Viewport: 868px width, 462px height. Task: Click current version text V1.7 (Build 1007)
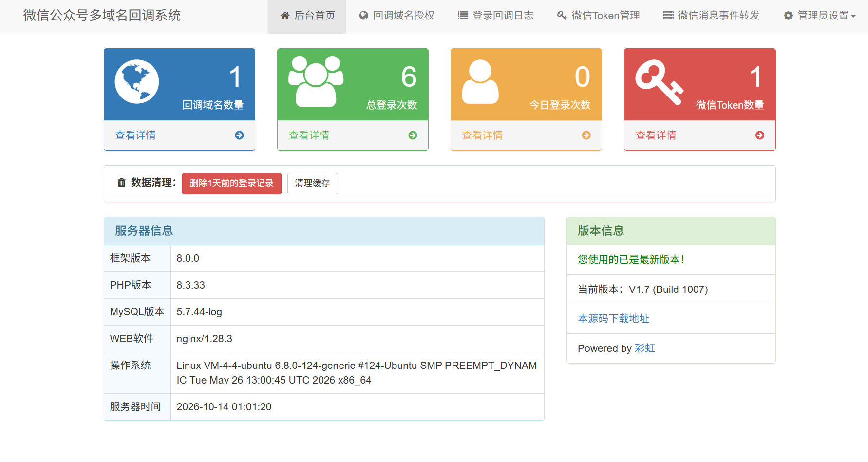click(668, 289)
